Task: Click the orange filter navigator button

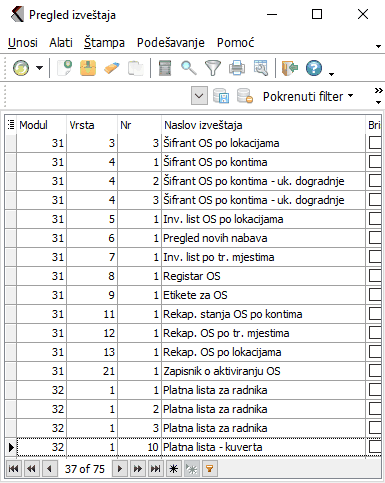Action: click(210, 469)
